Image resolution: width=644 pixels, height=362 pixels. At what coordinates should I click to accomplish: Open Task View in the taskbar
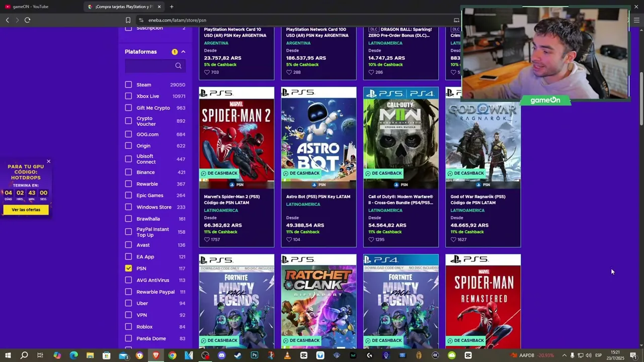[40, 355]
